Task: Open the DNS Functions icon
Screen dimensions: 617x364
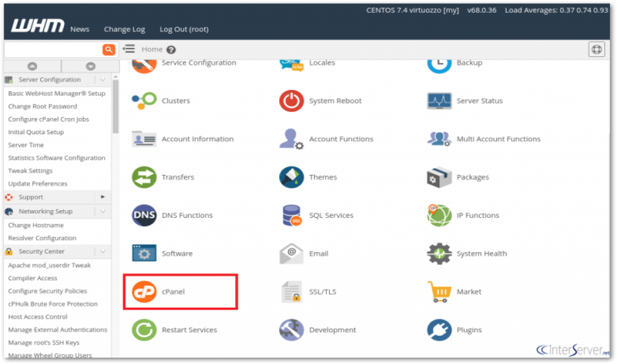Action: [x=144, y=216]
